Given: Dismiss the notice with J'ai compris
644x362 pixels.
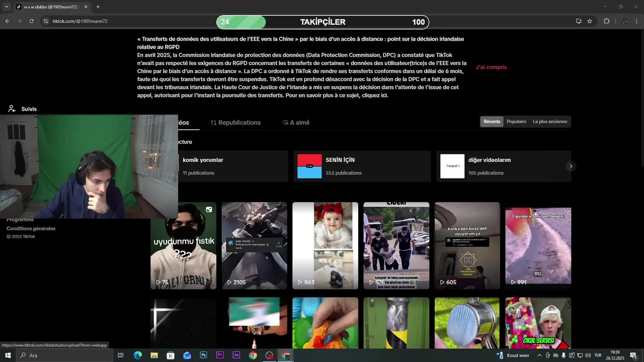Looking at the screenshot, I should [x=491, y=67].
